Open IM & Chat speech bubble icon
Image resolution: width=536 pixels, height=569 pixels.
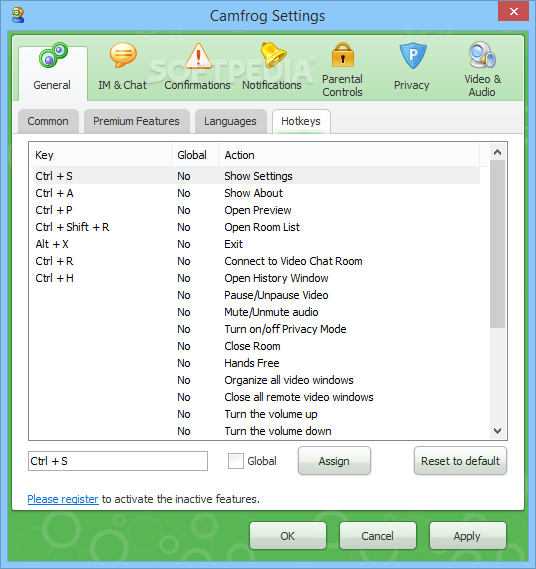point(123,55)
